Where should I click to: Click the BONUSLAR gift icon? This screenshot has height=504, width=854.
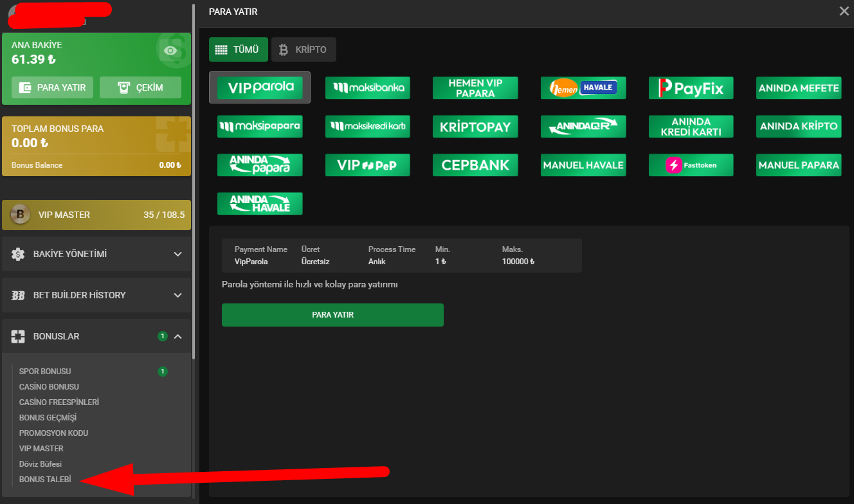pyautogui.click(x=18, y=336)
